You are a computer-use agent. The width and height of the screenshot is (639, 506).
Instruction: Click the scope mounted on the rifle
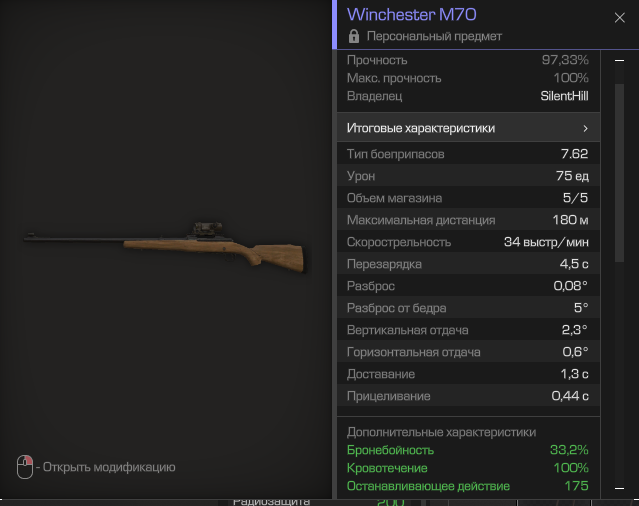coord(208,228)
